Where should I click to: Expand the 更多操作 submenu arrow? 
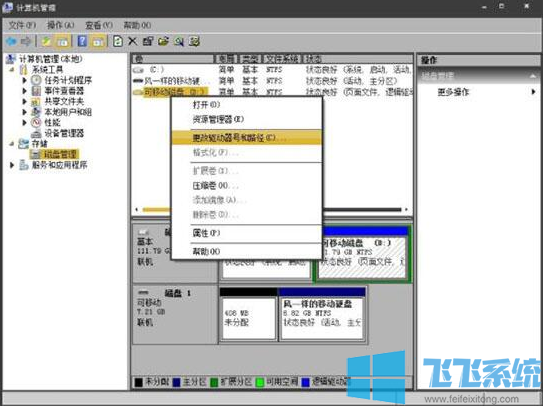pos(533,92)
